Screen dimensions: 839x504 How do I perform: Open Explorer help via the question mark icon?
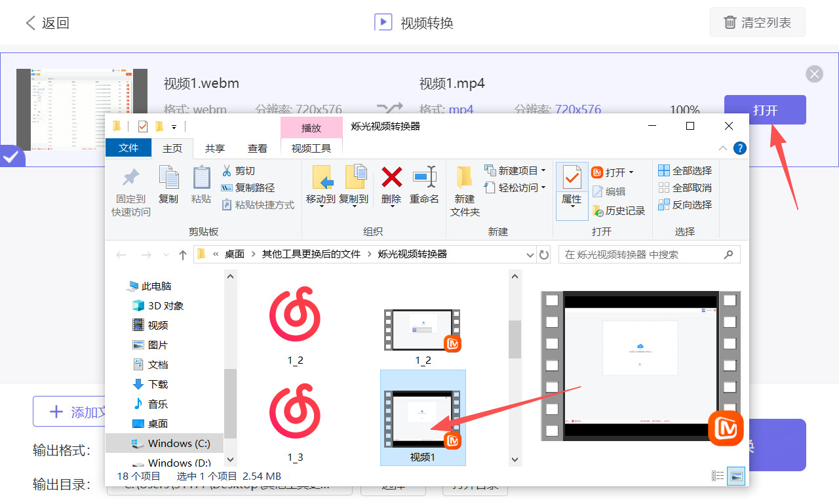740,147
